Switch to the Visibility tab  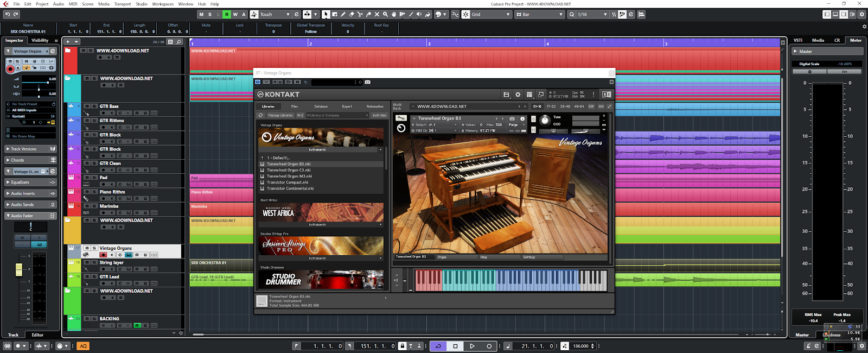point(40,40)
